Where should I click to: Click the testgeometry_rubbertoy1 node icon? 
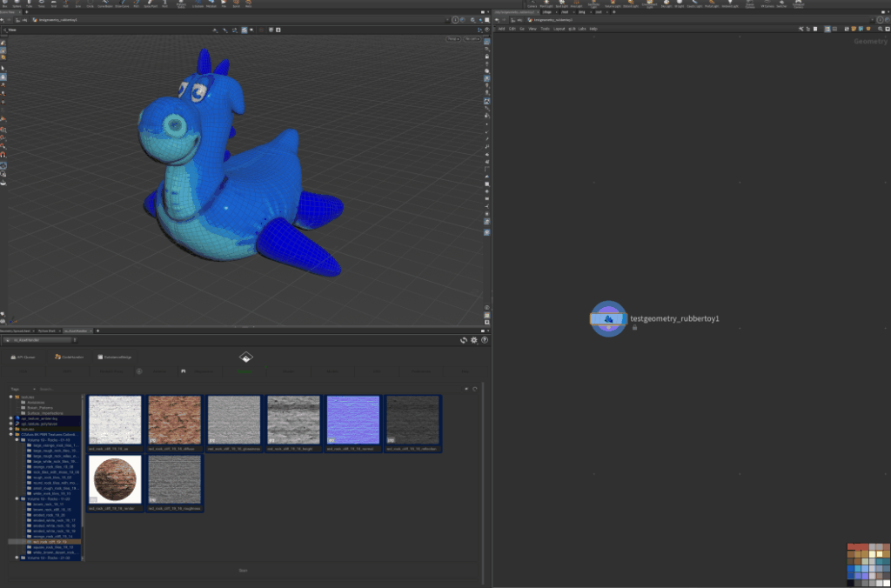607,319
